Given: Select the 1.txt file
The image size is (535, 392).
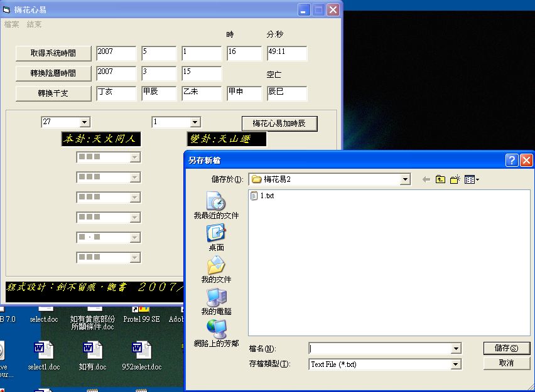Looking at the screenshot, I should 267,196.
